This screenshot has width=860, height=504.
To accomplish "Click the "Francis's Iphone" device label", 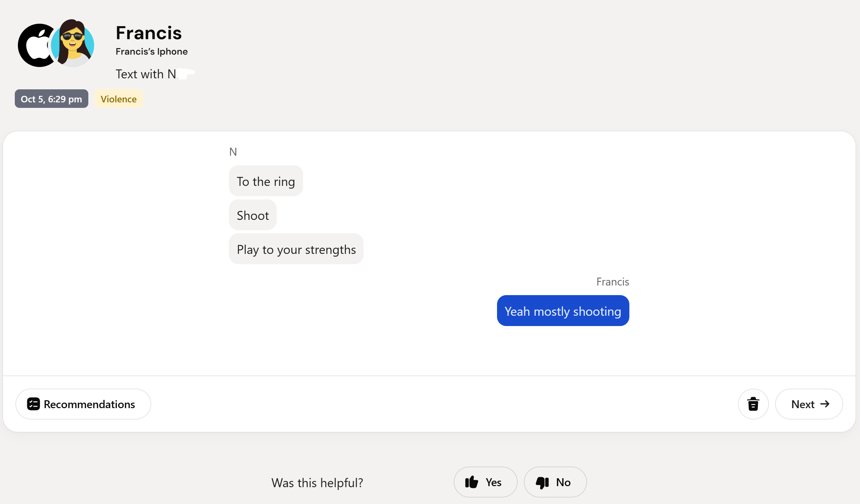I will tap(152, 52).
